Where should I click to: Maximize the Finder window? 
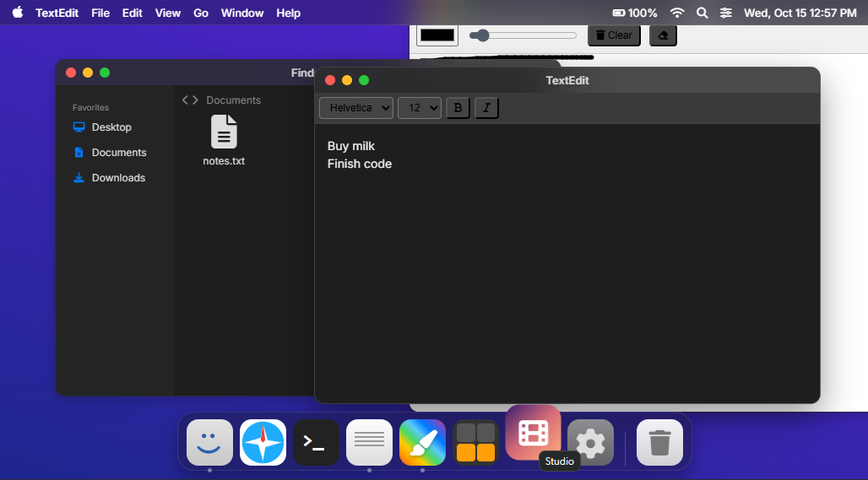pos(105,73)
